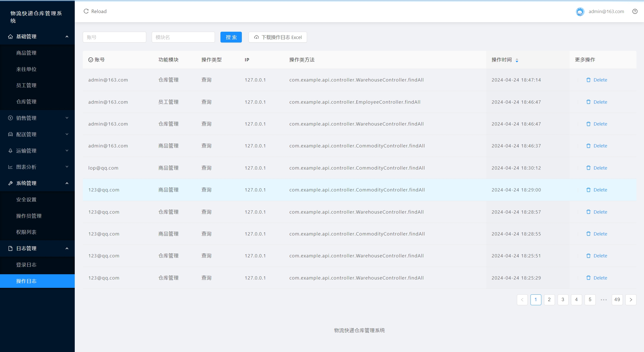Viewport: 644px width, 352px height.
Task: Click the cloud download icon for Excel export
Action: point(256,37)
